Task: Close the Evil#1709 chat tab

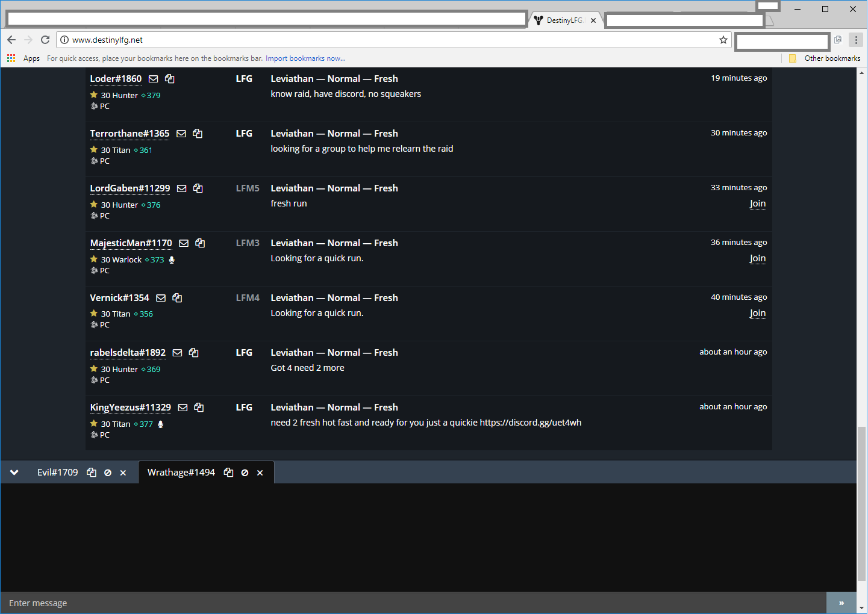Action: 123,473
